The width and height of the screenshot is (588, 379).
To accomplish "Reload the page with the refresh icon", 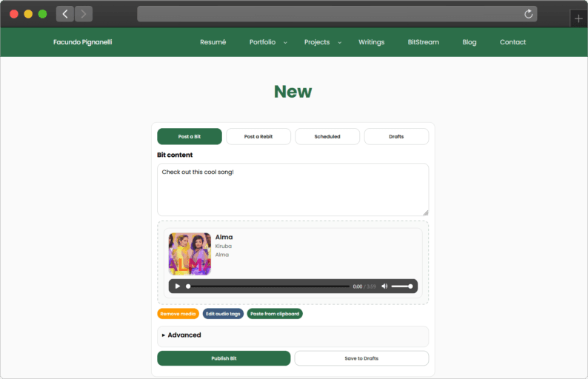I will click(x=528, y=14).
